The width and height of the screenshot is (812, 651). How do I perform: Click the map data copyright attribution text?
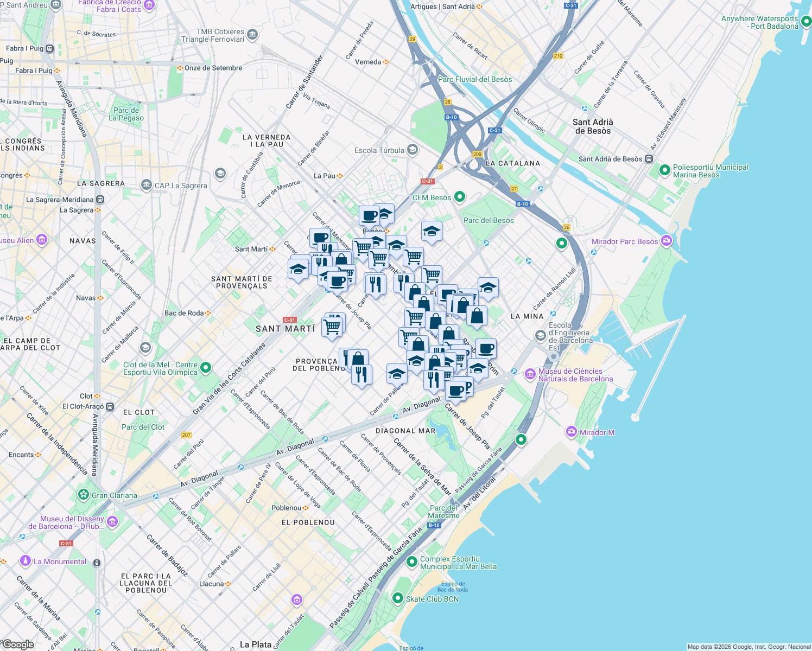(749, 646)
